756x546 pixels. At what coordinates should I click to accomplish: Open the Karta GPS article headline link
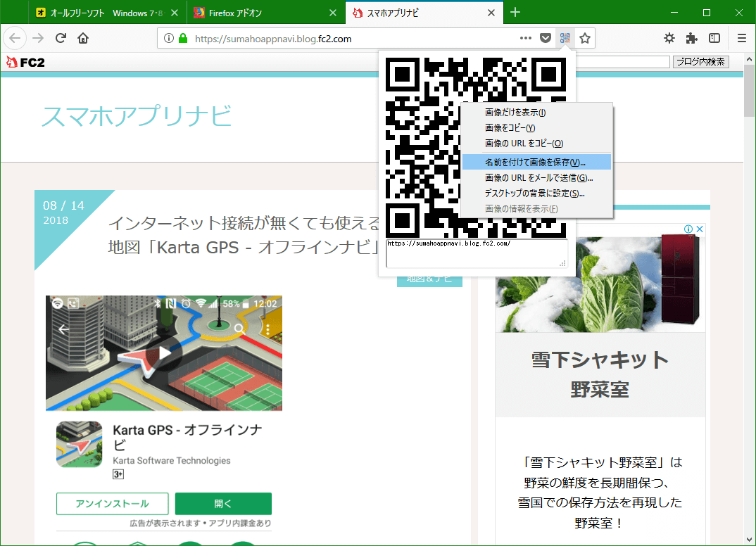[244, 235]
